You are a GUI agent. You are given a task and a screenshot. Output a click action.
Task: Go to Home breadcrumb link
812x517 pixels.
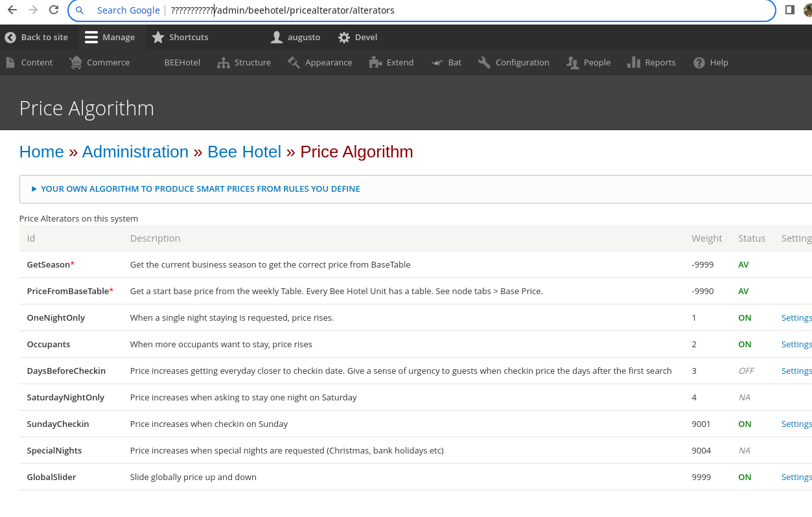41,152
